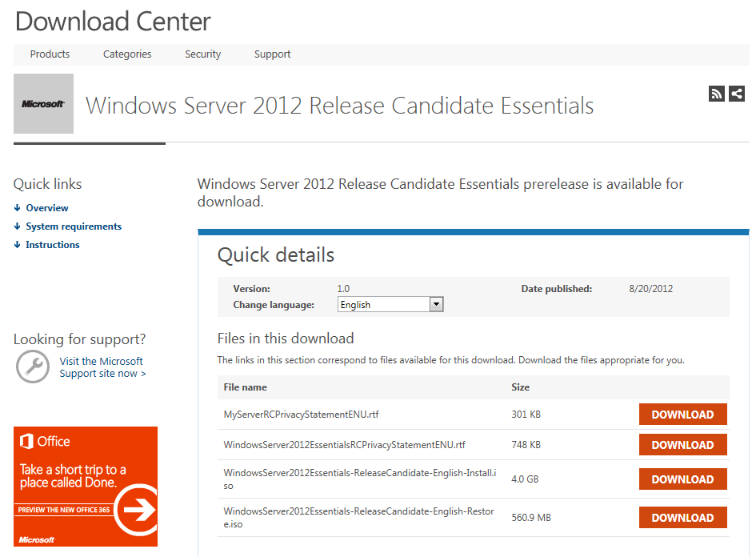Select the Products menu
The width and height of the screenshot is (756, 557).
[50, 54]
